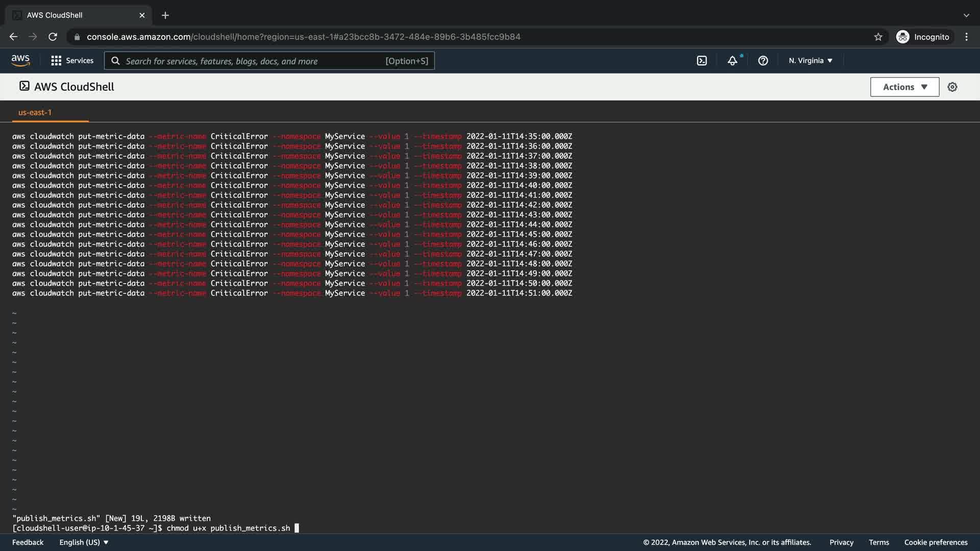Open a new browser tab
The height and width of the screenshot is (551, 980).
pyautogui.click(x=165, y=15)
